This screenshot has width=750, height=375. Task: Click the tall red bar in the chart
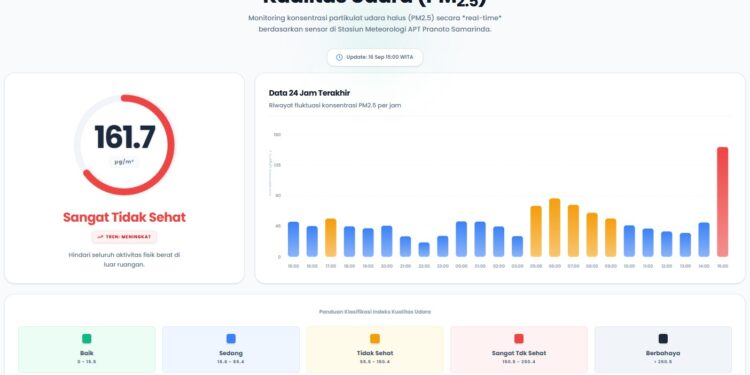722,202
